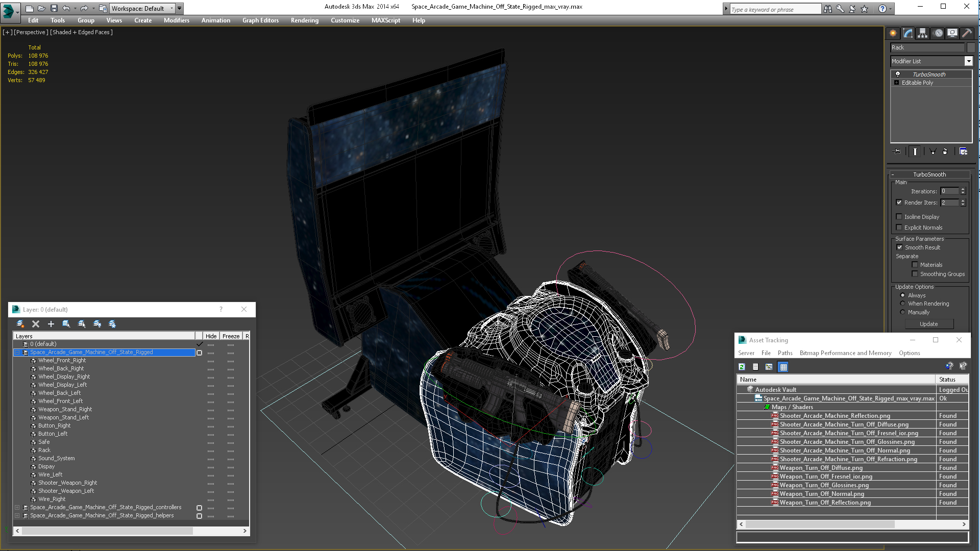Viewport: 980px width, 551px height.
Task: Open the Modify command panel tab
Action: tap(908, 33)
